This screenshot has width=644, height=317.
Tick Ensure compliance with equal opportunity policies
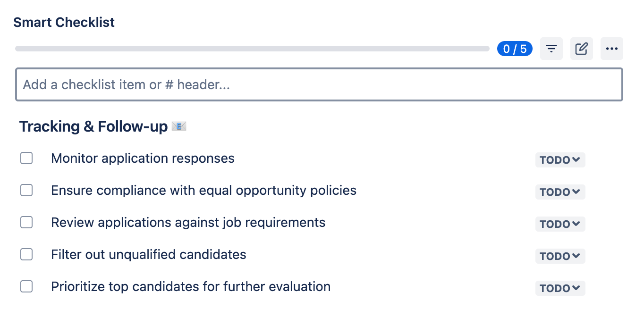point(26,190)
